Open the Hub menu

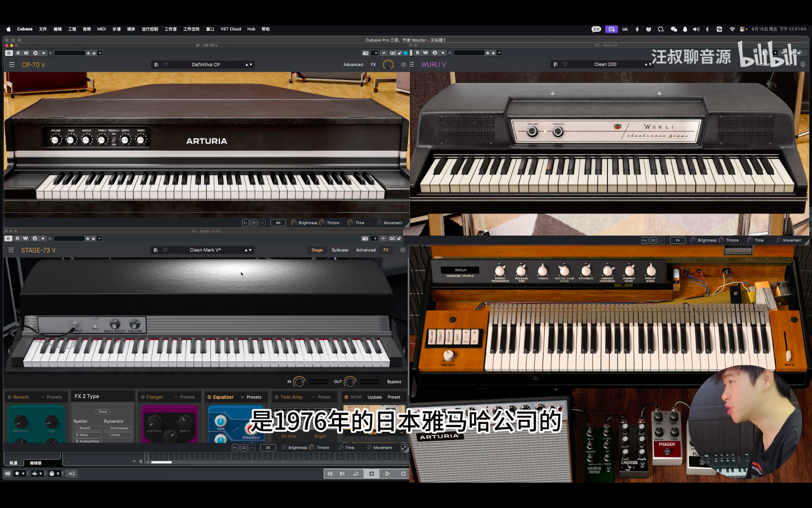(251, 29)
